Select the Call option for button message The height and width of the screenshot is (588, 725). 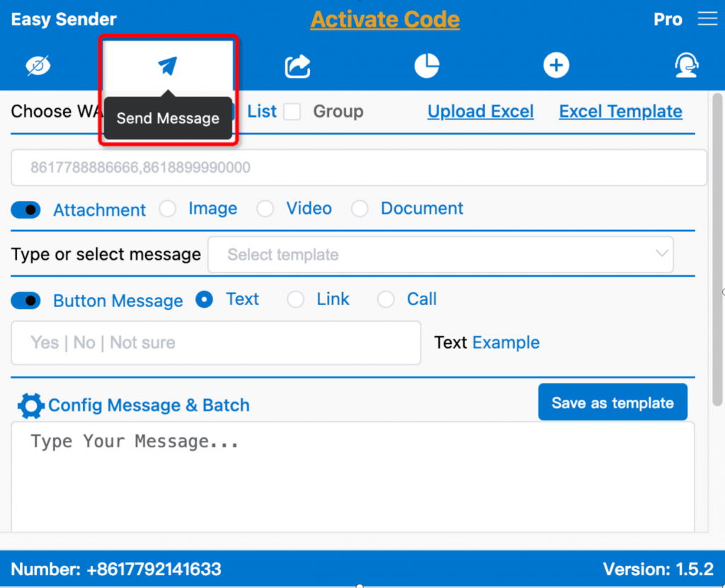(x=385, y=299)
